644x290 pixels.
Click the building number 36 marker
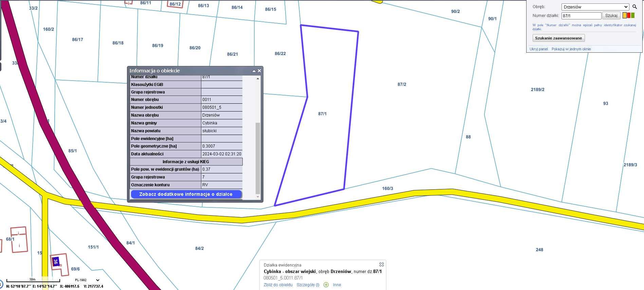coord(56,262)
